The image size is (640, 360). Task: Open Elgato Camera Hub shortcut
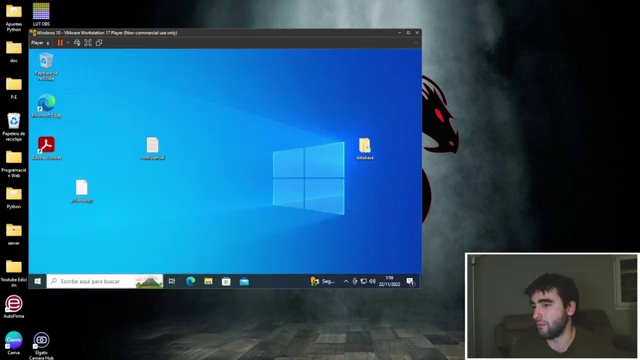click(41, 346)
